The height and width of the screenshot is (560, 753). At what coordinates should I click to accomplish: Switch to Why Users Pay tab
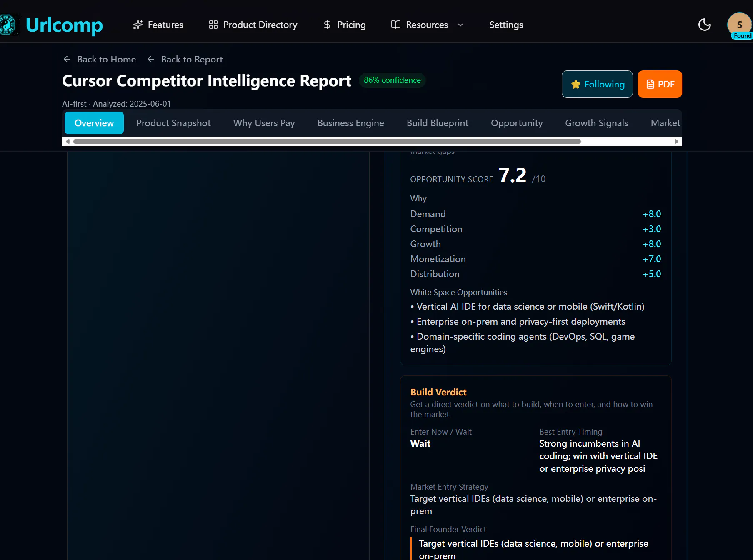[x=264, y=123]
